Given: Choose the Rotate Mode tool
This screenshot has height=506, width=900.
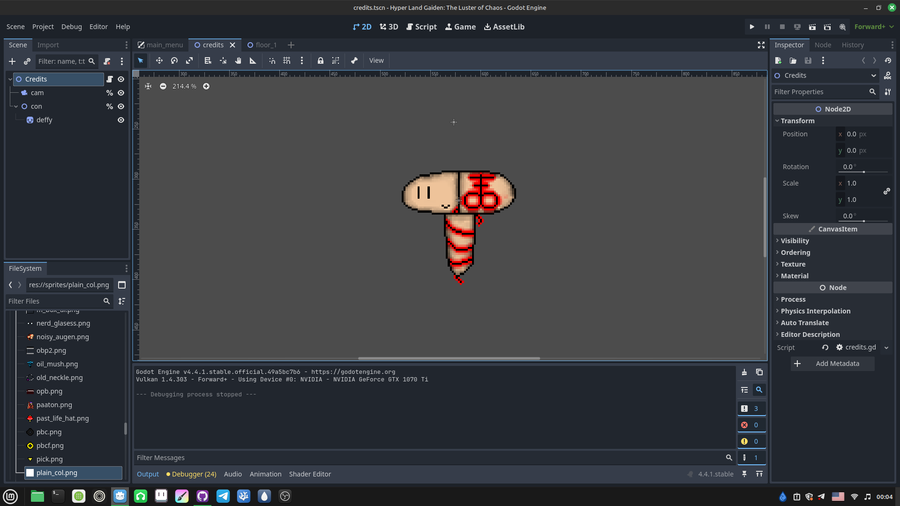Looking at the screenshot, I should pyautogui.click(x=174, y=60).
